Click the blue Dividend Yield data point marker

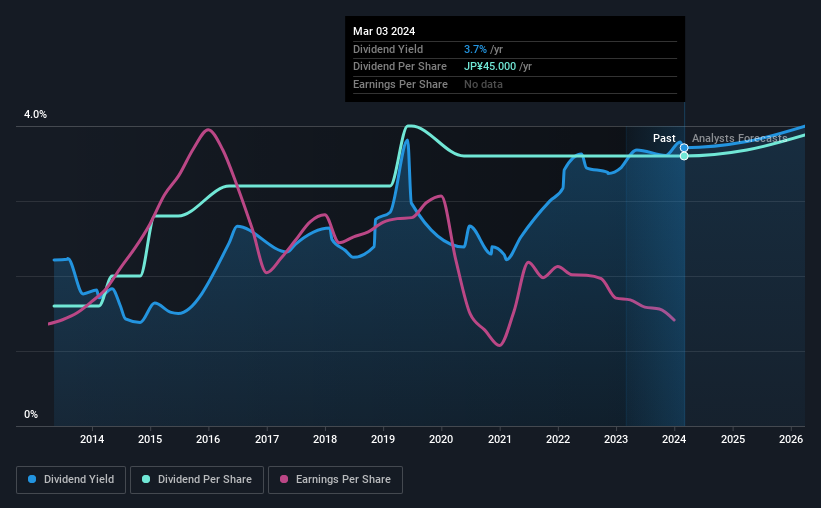tap(684, 148)
